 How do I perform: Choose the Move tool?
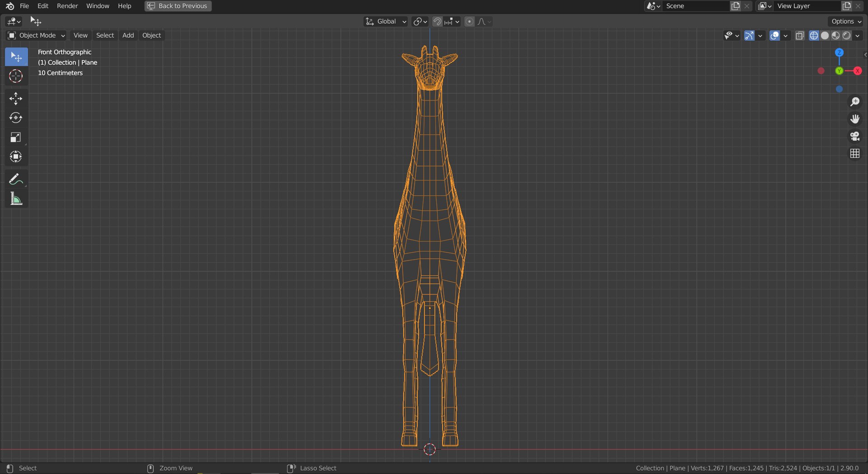[16, 99]
